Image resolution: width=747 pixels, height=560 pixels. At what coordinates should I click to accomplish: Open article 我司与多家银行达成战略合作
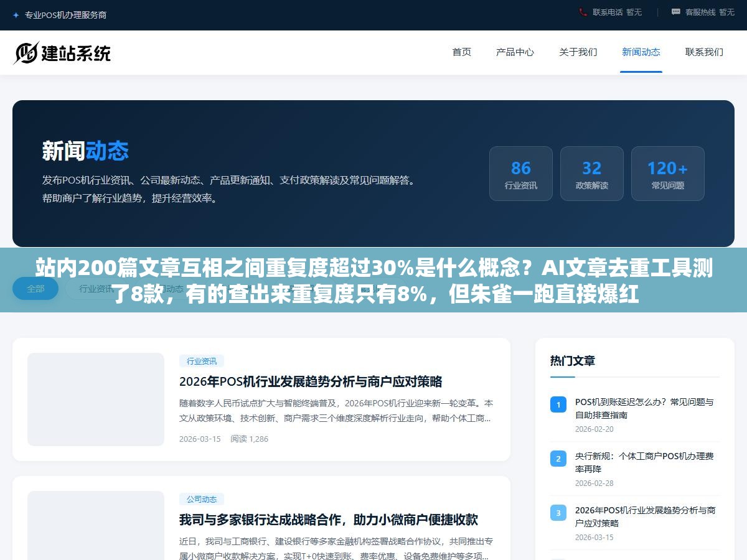click(x=329, y=520)
